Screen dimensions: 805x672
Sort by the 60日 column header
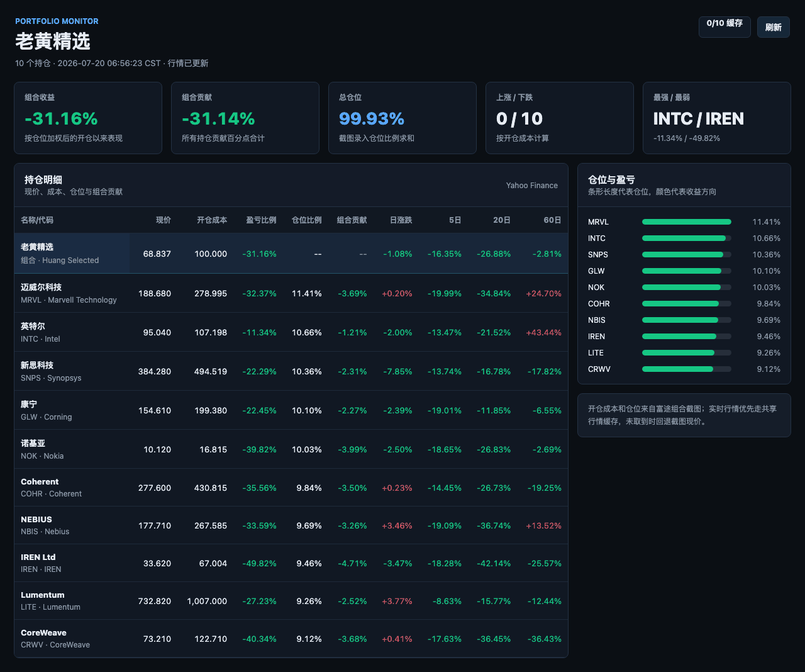coord(553,220)
